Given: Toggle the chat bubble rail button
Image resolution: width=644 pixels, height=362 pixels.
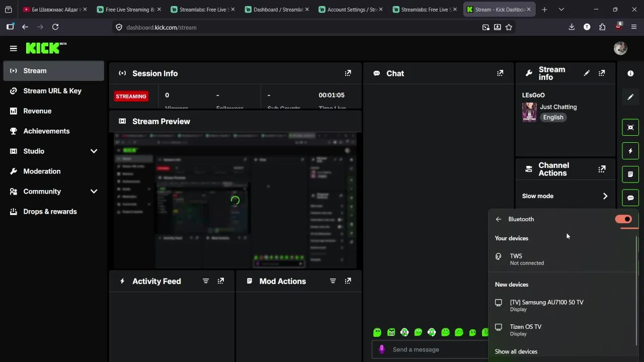Looking at the screenshot, I should pos(630,198).
